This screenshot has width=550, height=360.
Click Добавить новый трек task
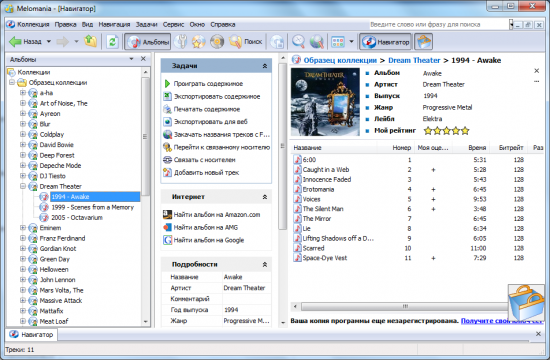pyautogui.click(x=202, y=173)
